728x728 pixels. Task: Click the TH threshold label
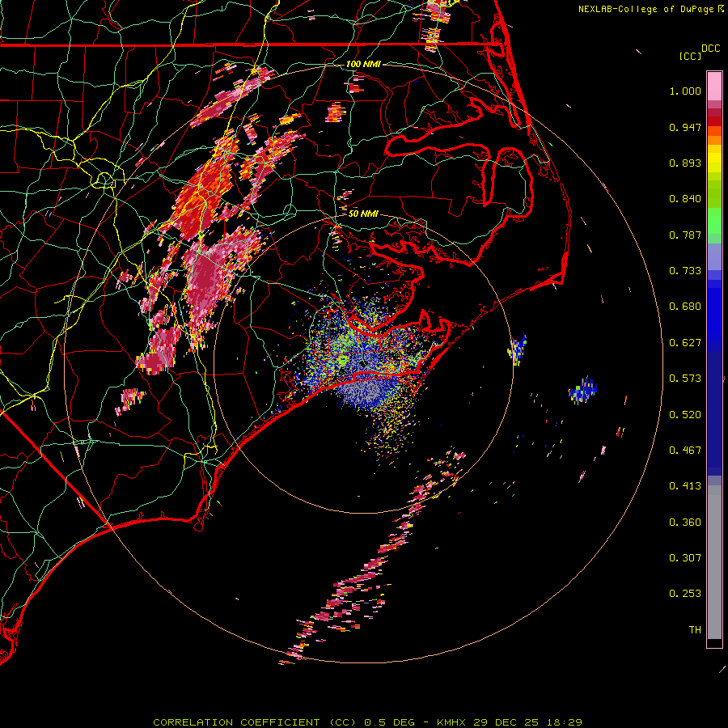695,630
